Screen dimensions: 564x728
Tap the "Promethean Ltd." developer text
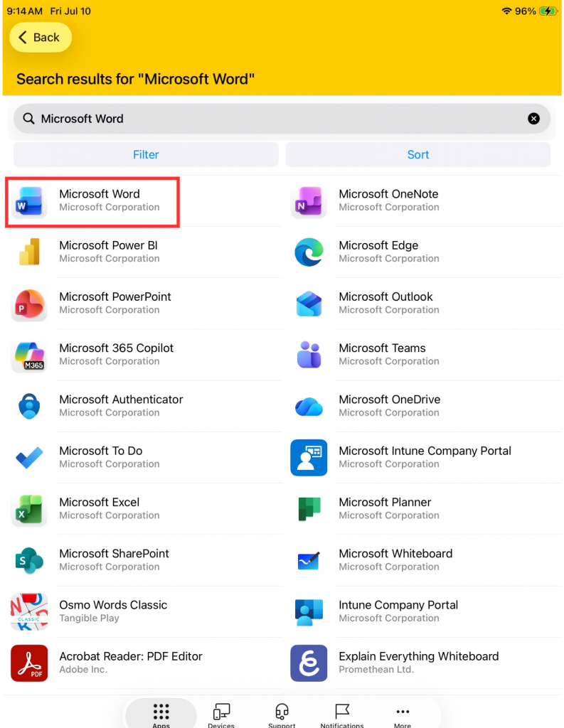tap(376, 670)
